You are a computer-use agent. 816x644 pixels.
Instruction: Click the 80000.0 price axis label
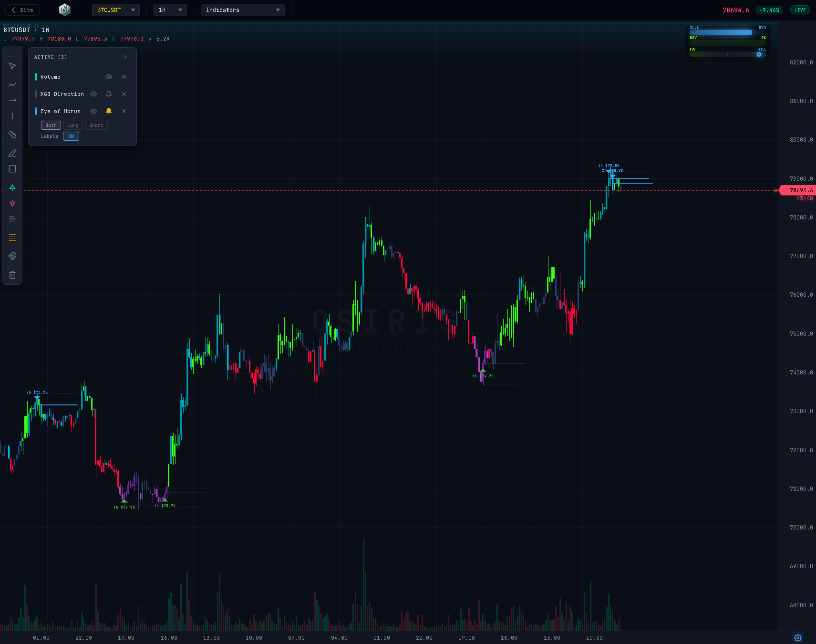click(x=801, y=140)
